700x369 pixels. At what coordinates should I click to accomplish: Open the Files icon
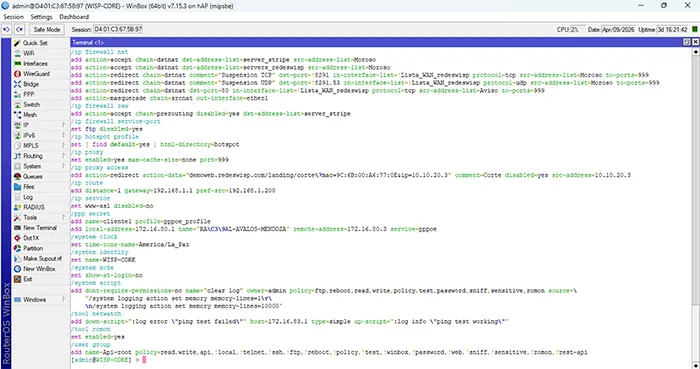(17, 187)
